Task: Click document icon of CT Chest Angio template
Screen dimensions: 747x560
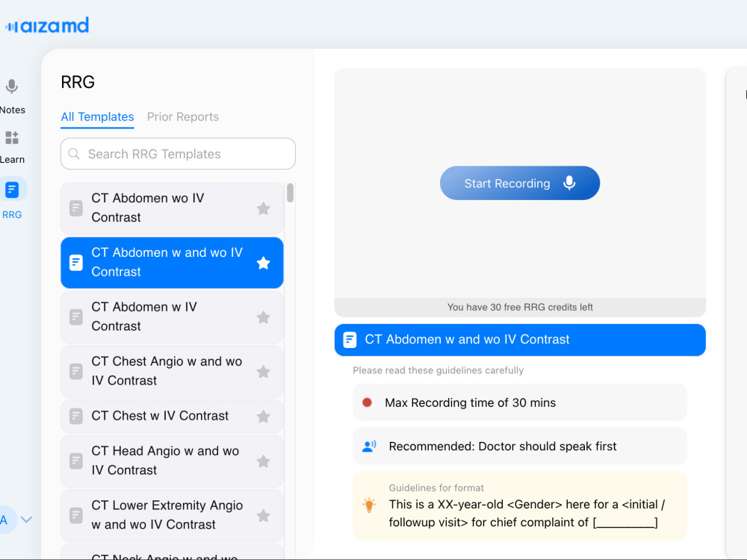Action: click(x=76, y=371)
